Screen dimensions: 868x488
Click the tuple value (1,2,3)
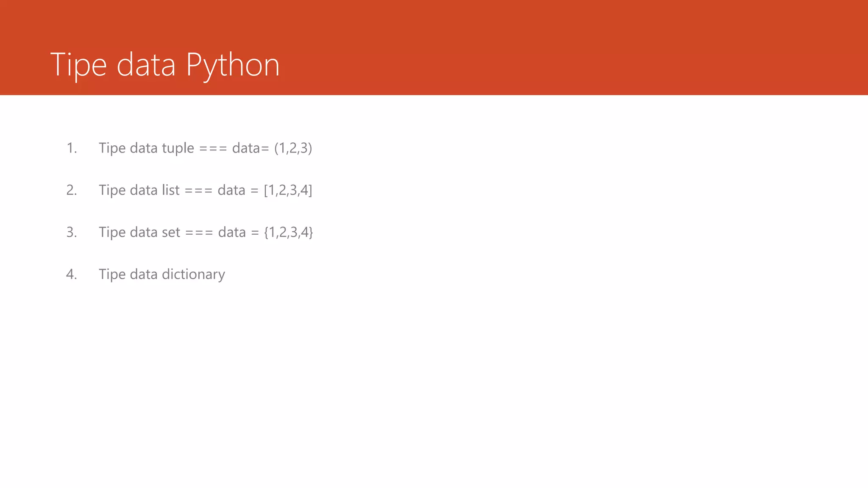(x=293, y=148)
